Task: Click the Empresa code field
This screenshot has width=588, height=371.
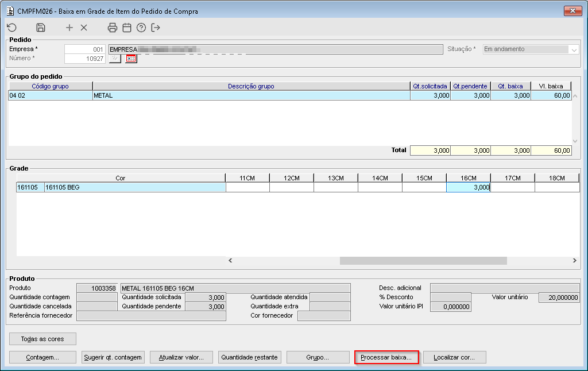Action: [x=85, y=49]
